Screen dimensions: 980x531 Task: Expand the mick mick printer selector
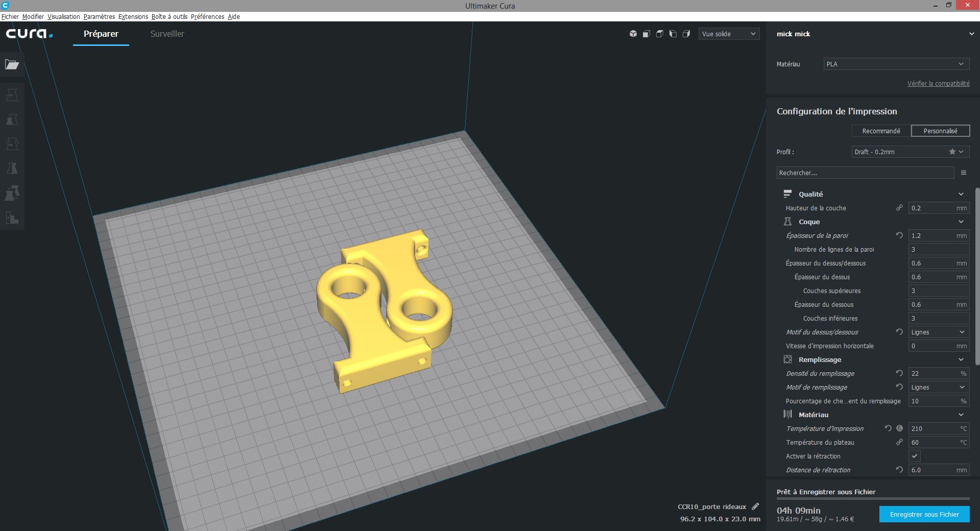pos(873,34)
